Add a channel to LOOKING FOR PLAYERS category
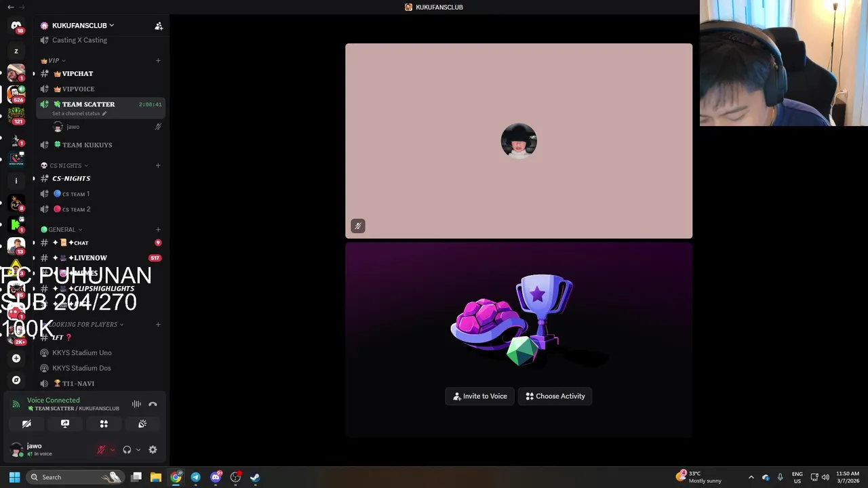This screenshot has height=488, width=868. tap(158, 325)
